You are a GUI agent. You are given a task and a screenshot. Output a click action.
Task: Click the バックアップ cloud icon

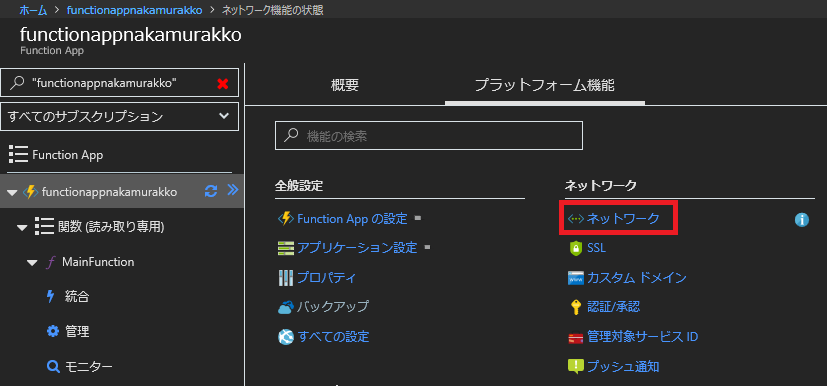click(285, 307)
